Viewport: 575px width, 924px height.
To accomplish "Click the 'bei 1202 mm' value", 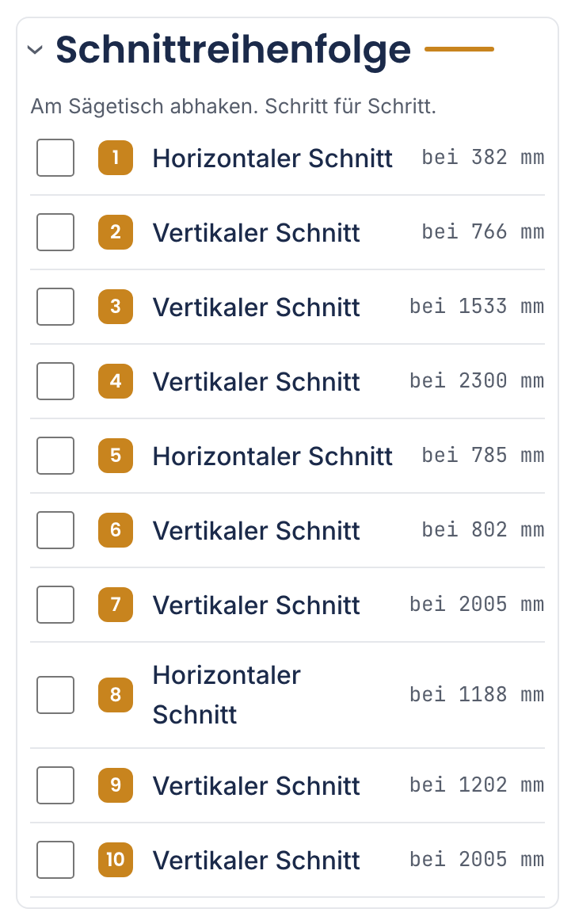I will (x=478, y=785).
